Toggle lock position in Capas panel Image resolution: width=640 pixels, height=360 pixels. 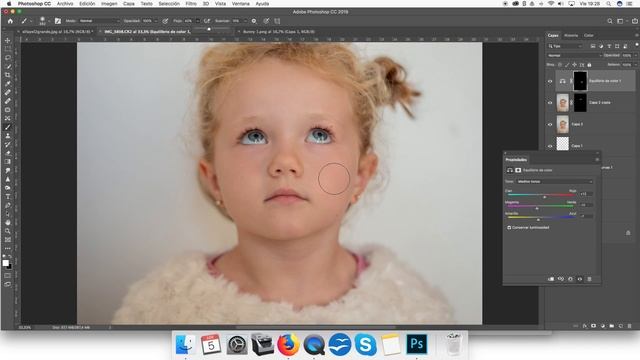(574, 64)
